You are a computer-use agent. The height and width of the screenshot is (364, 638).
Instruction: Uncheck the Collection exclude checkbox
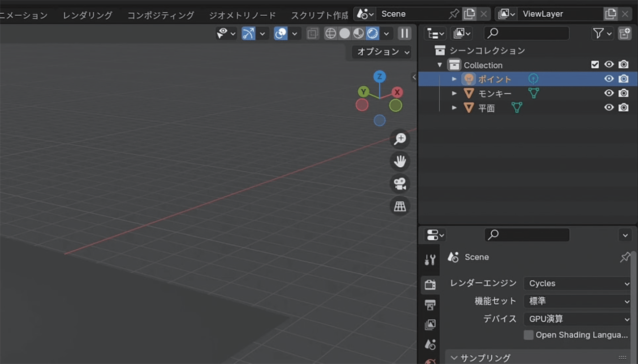[595, 64]
